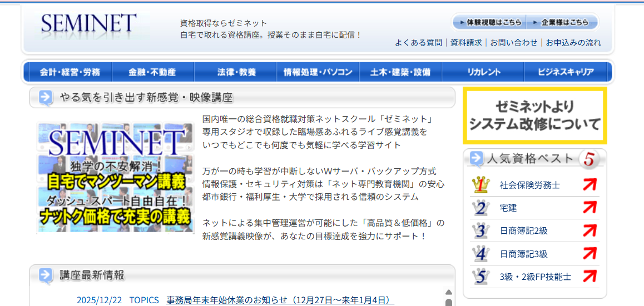Click blue arrow icon beside 講座最新情報
The height and width of the screenshot is (306, 644).
point(46,275)
